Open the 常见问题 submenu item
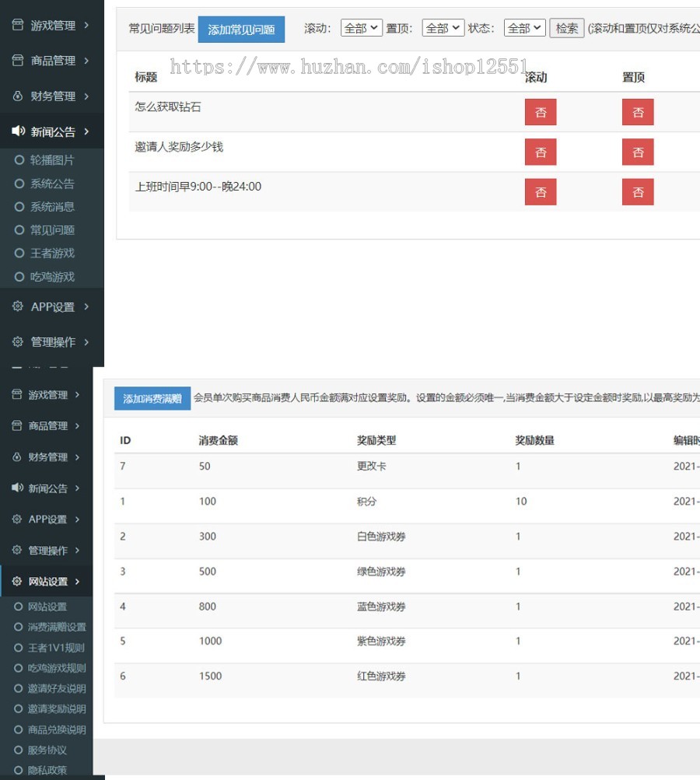Viewport: 700px width, 780px height. point(52,230)
